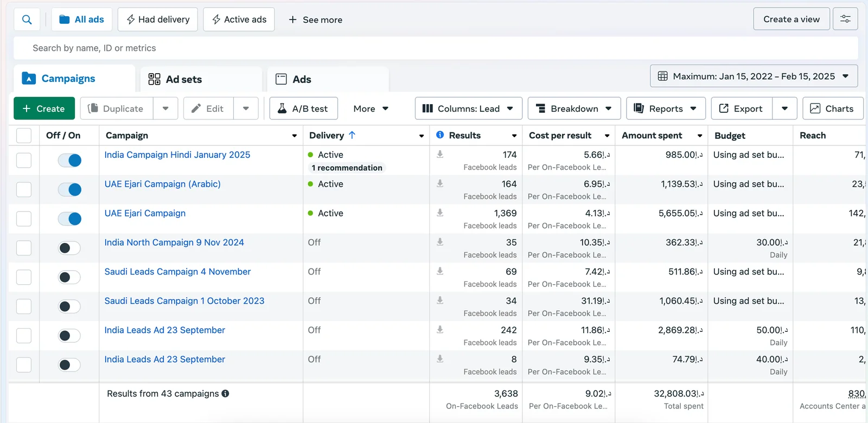Click the search magnifier icon

coord(27,20)
